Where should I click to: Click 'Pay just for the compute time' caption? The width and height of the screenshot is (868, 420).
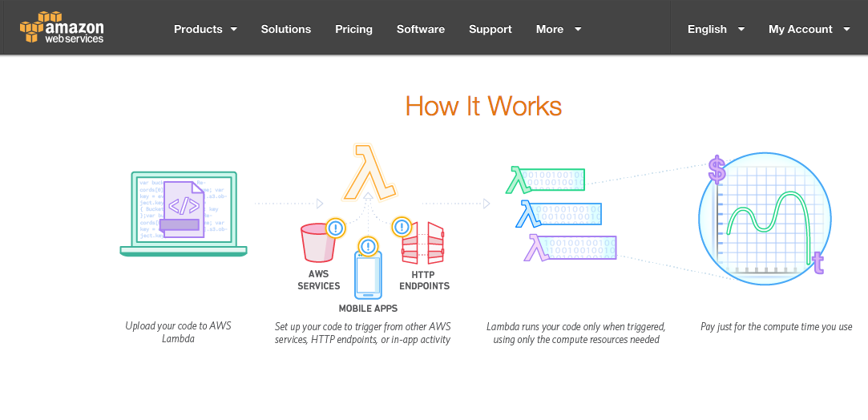coord(776,326)
